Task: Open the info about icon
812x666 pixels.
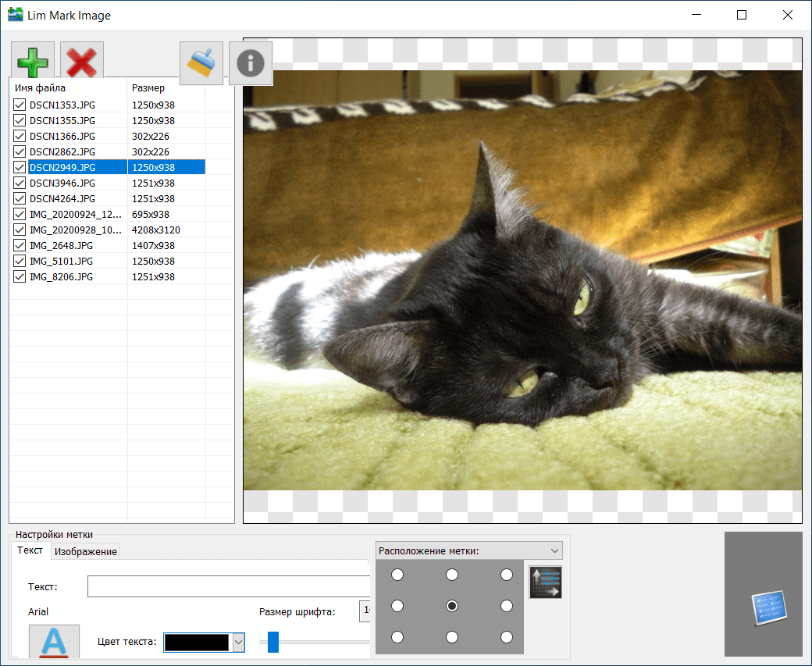Action: pos(251,63)
